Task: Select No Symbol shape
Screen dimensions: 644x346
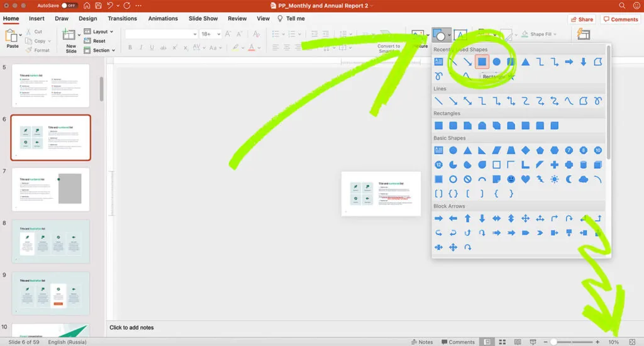Action: point(467,179)
